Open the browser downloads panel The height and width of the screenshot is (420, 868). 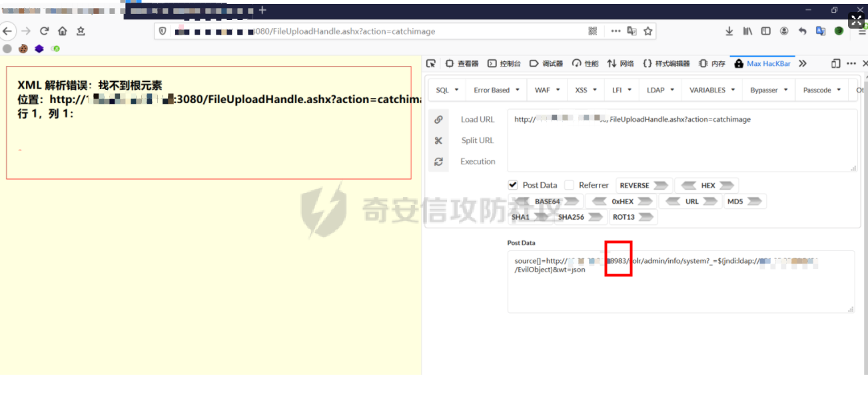click(729, 31)
